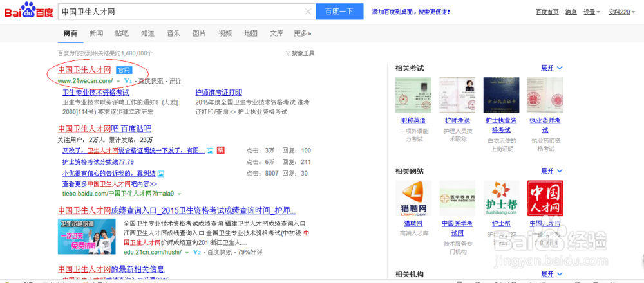
Task: Switch to 知道 tab
Action: [147, 33]
